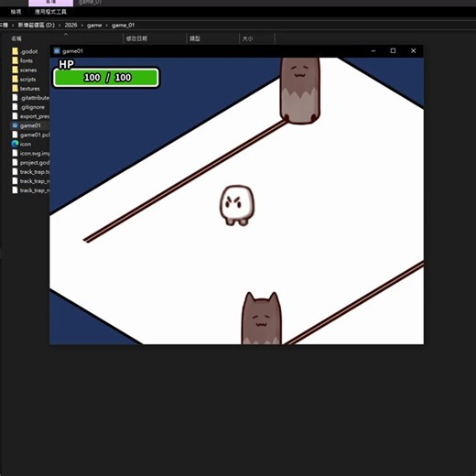
Task: Click the Edge-style icon next to 'icon' file
Action: [x=15, y=144]
